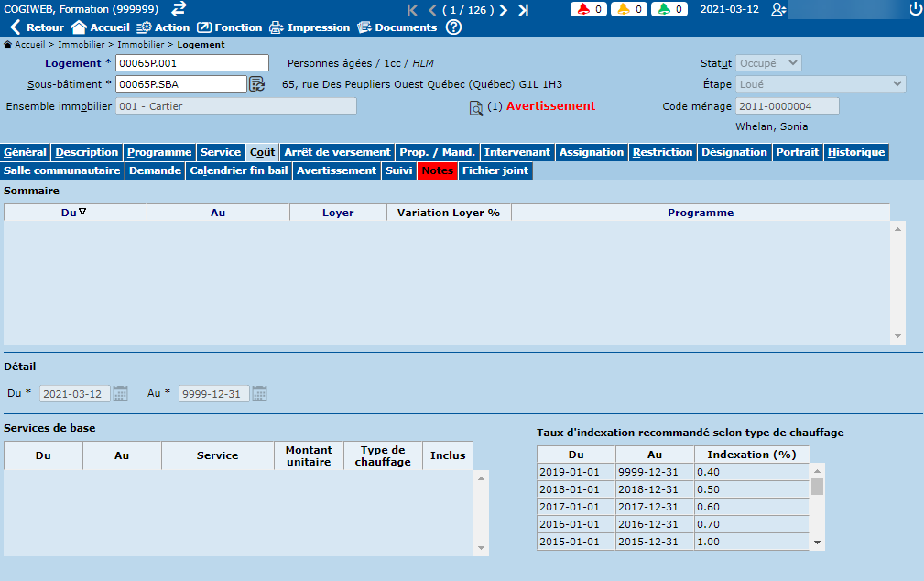Click the power logout icon

coord(915,9)
